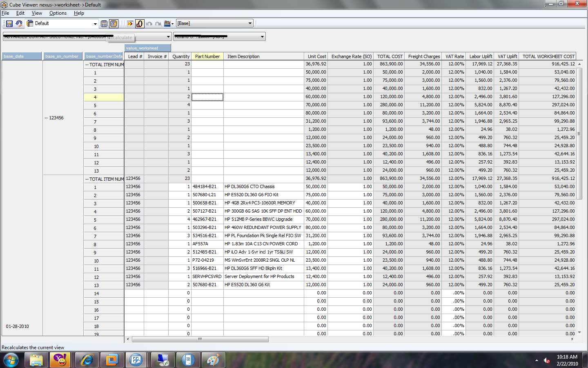This screenshot has width=588, height=368.
Task: Select the Freight Charges column header
Action: 423,56
